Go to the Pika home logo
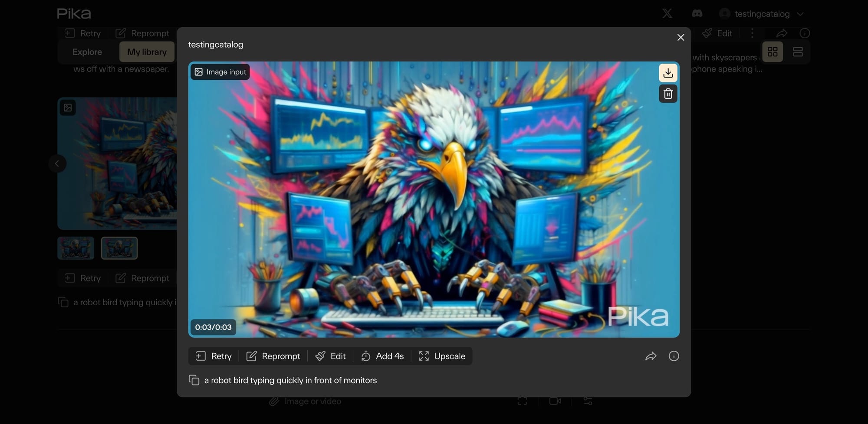The height and width of the screenshot is (424, 868). 74,13
